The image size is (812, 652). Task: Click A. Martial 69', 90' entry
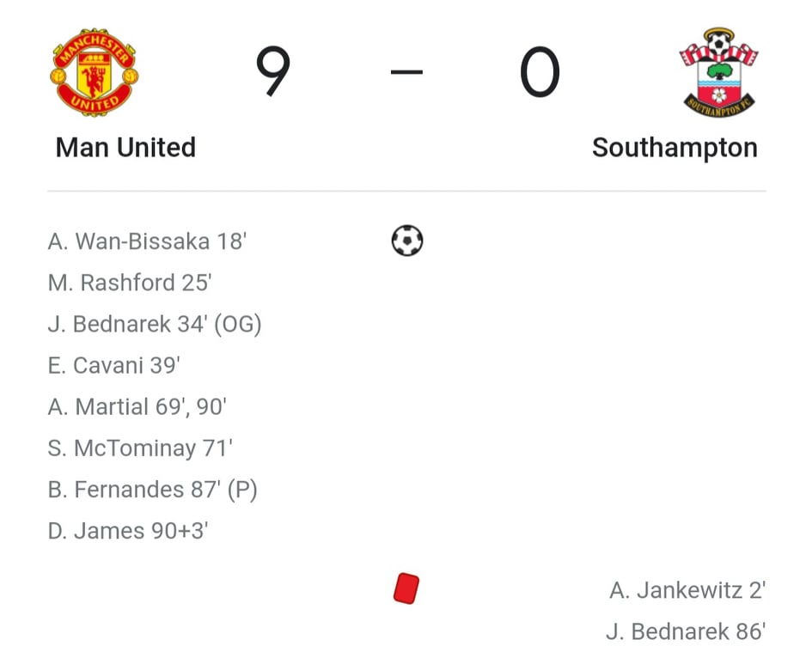(137, 407)
